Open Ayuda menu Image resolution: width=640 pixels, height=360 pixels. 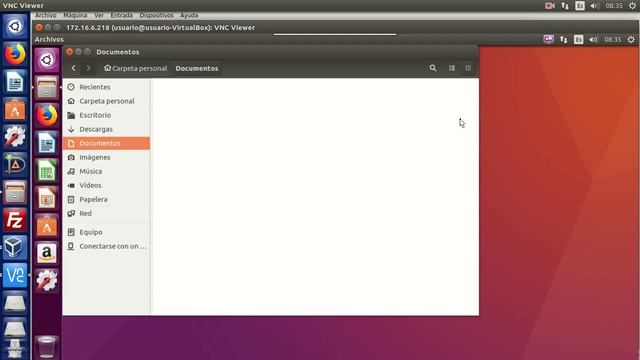(x=189, y=15)
